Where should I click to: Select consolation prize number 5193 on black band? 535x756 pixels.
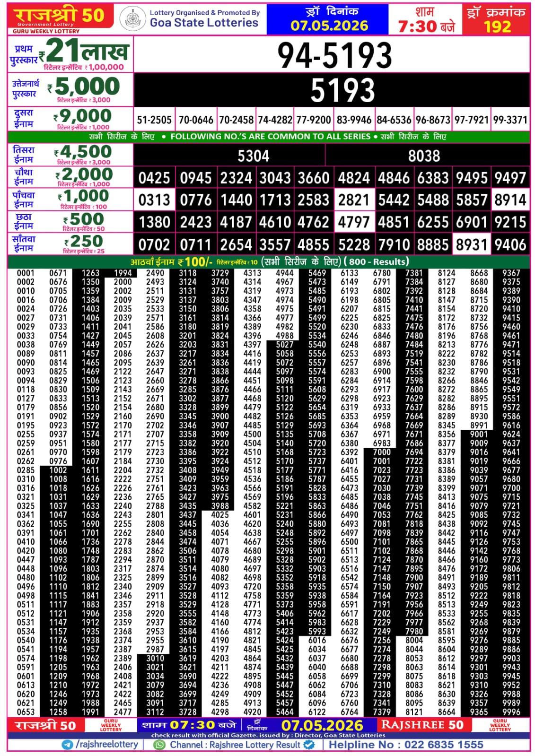pos(342,90)
